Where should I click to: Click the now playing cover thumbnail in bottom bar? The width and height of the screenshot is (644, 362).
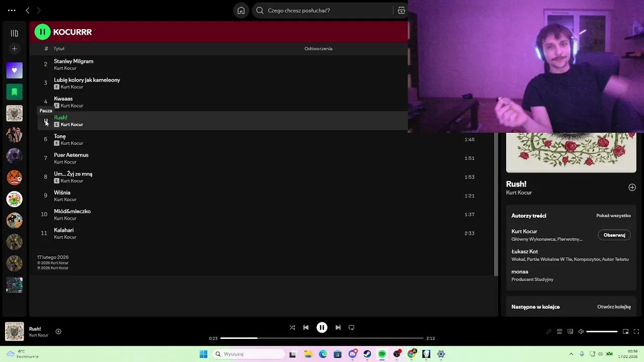[15, 331]
